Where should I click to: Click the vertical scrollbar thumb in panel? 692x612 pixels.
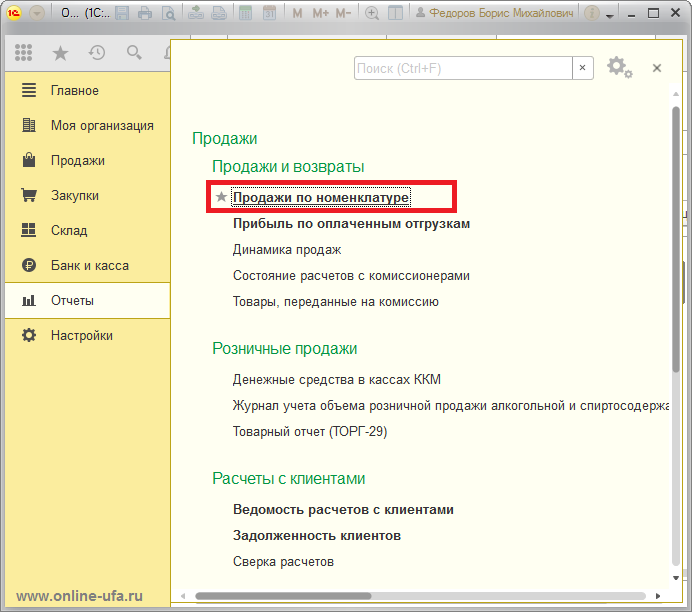(676, 239)
